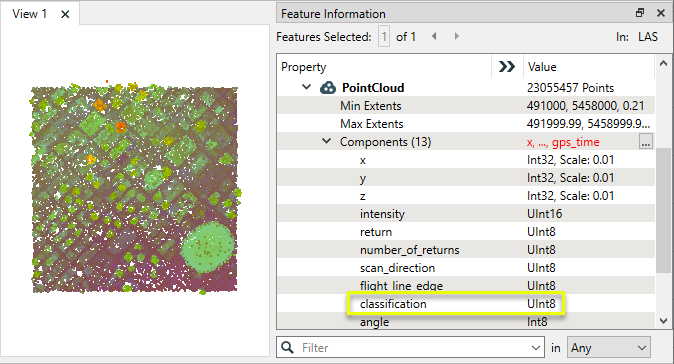Collapse the Components (13) node
The height and width of the screenshot is (364, 674).
(327, 141)
